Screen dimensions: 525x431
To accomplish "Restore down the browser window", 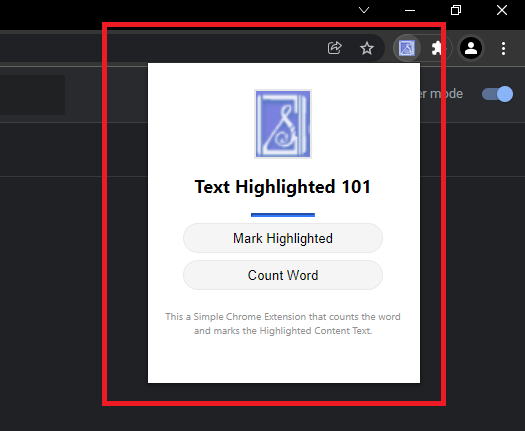I will [456, 10].
